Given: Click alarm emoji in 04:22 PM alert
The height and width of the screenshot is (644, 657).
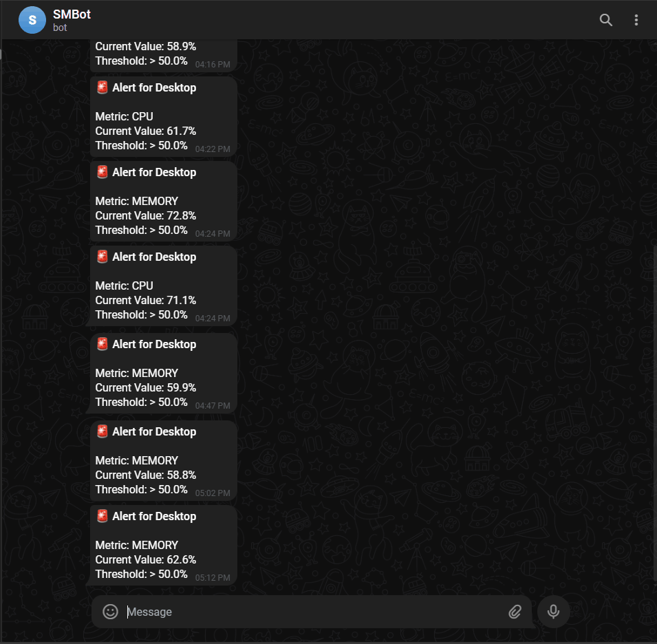Looking at the screenshot, I should click(103, 87).
